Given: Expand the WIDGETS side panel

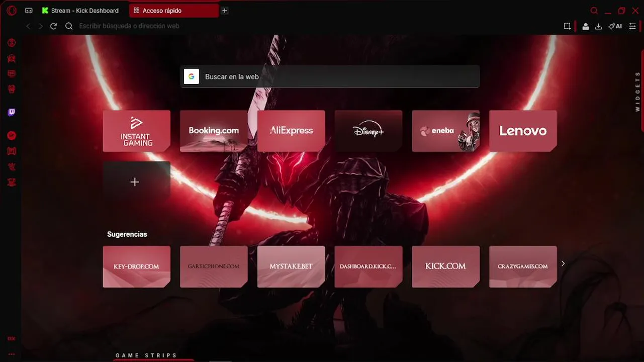Looking at the screenshot, I should pos(638,92).
